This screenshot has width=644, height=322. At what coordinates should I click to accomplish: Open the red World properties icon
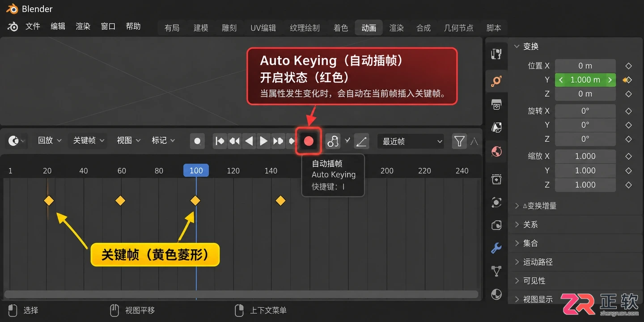(x=496, y=152)
